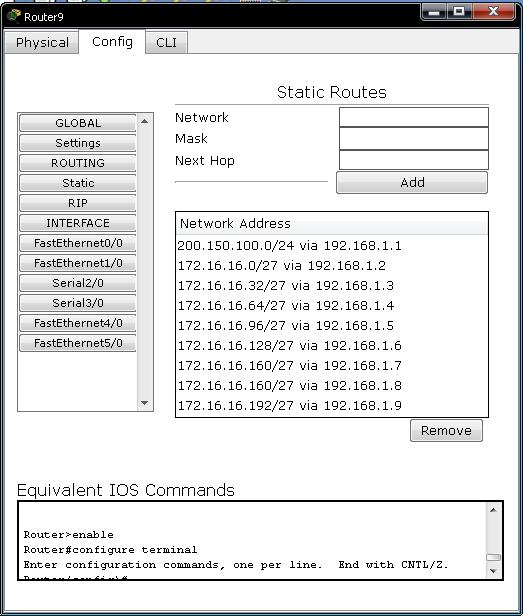Open Static routing configuration
523x616 pixels.
(78, 183)
